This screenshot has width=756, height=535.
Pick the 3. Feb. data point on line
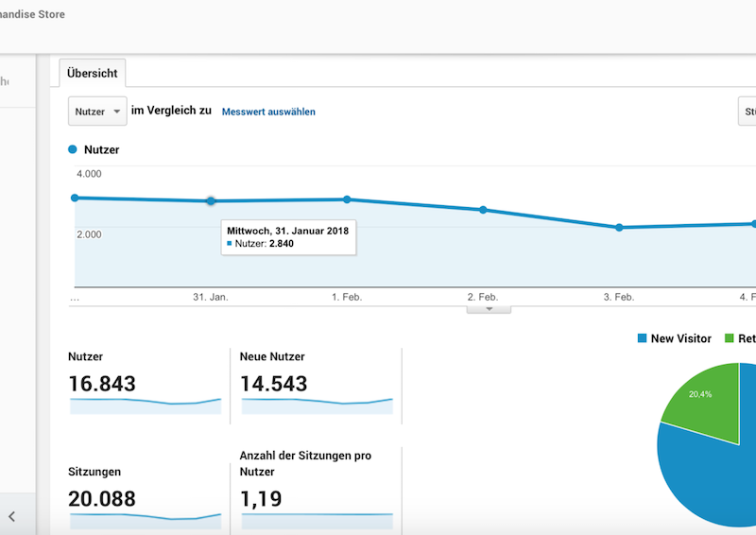(619, 228)
